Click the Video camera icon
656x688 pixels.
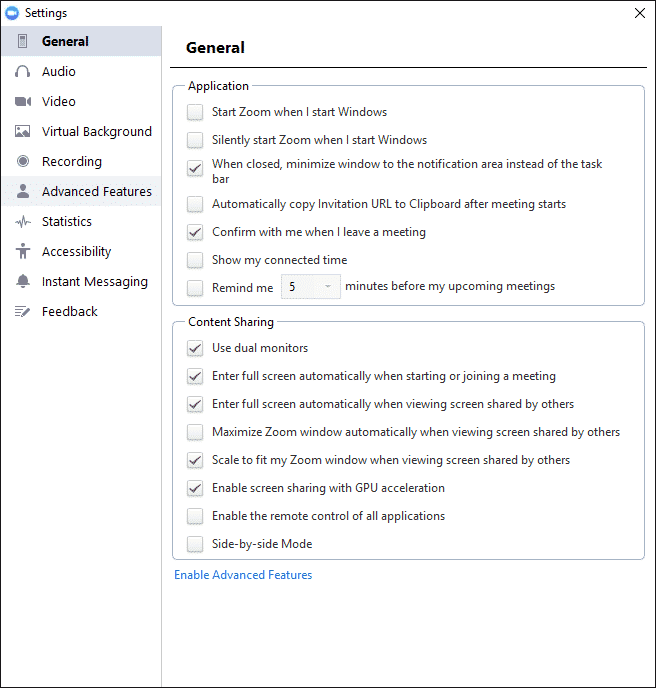[23, 101]
